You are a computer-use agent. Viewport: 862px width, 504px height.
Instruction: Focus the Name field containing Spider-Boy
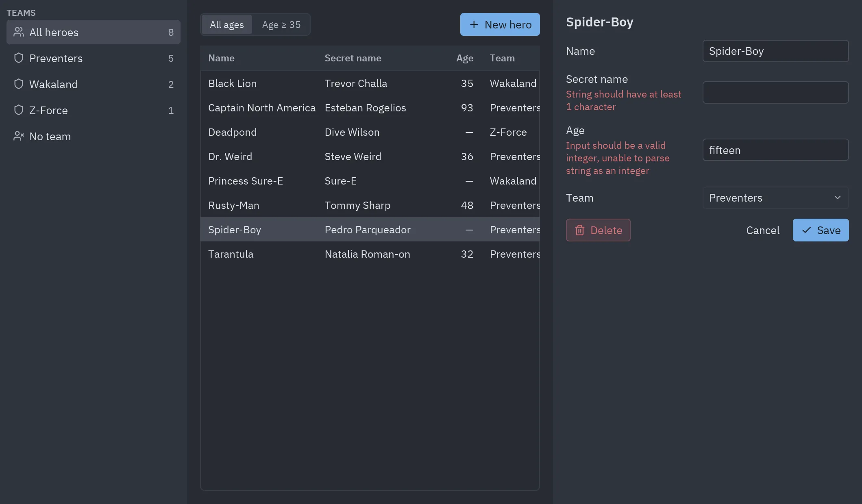tap(775, 51)
